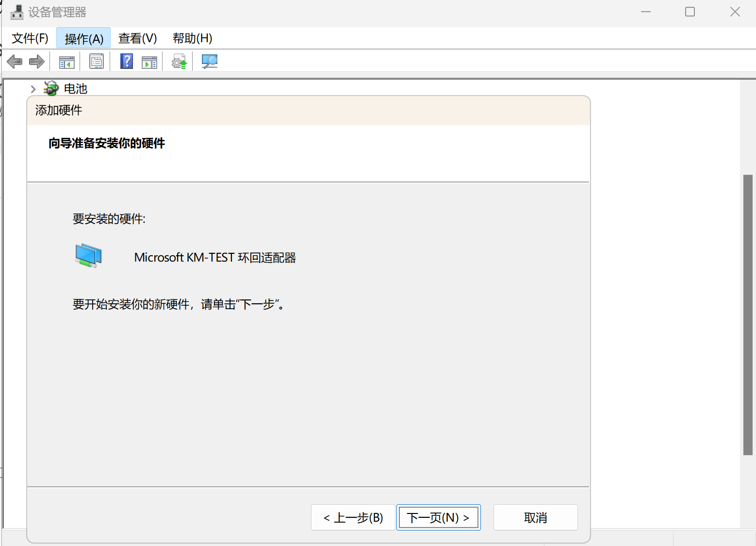This screenshot has height=546, width=756.
Task: Click the 取消 cancel button
Action: click(x=536, y=517)
